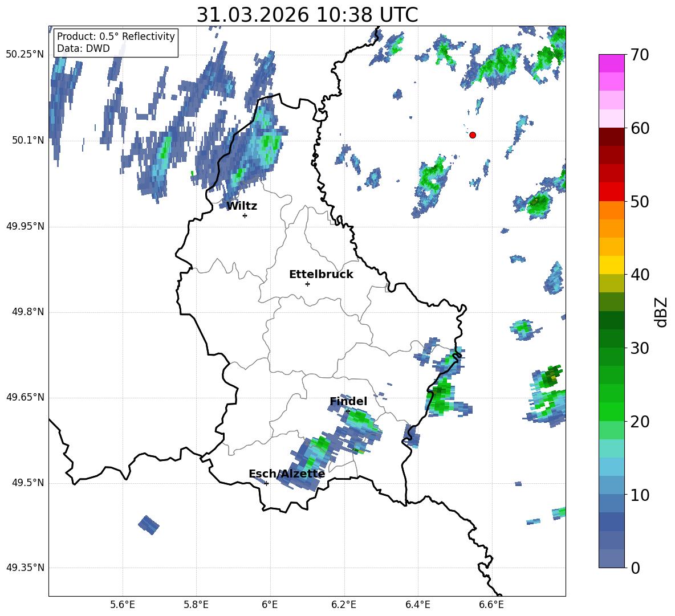Screen dimensions: 675x616
Task: Click the 50 value on the colorbar
Action: (639, 202)
